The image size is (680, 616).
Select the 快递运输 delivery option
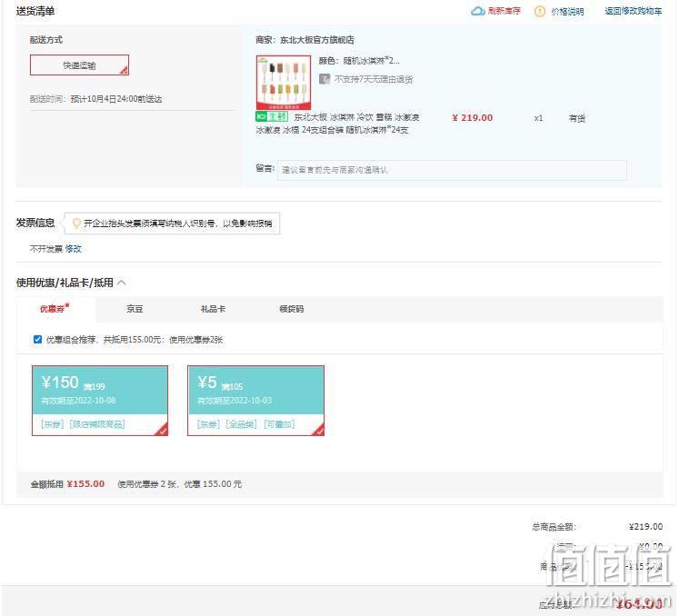[79, 65]
